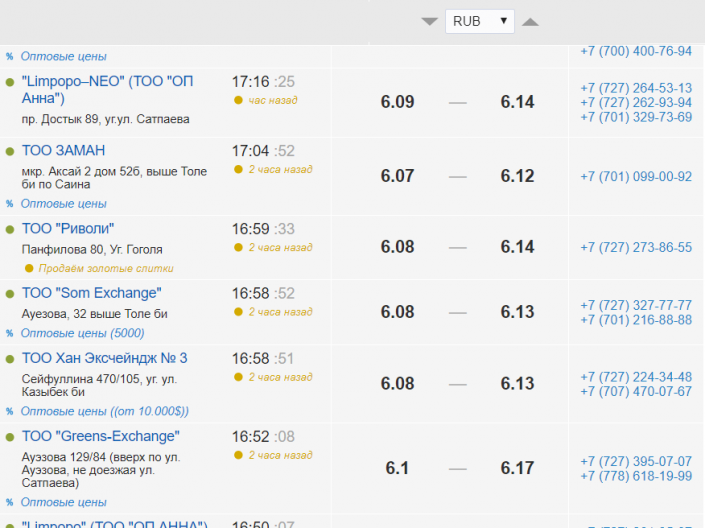Click the yellow status dot beside час назад

[x=238, y=100]
